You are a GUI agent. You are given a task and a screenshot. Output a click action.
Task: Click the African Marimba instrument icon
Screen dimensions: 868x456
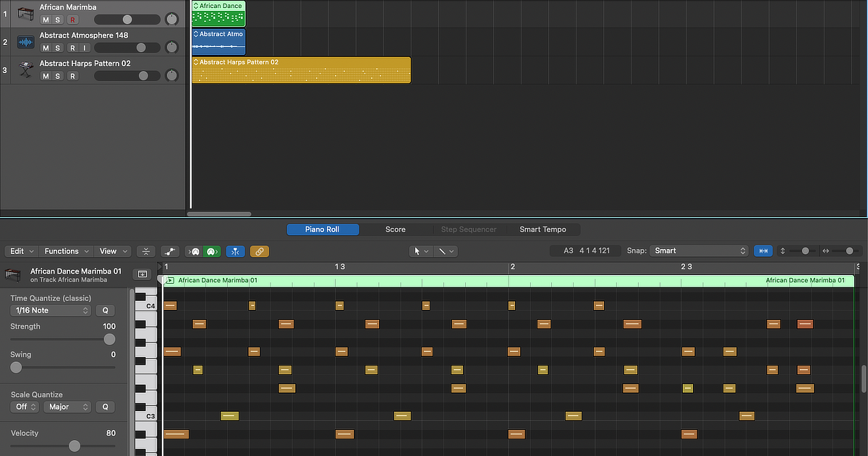tap(26, 14)
